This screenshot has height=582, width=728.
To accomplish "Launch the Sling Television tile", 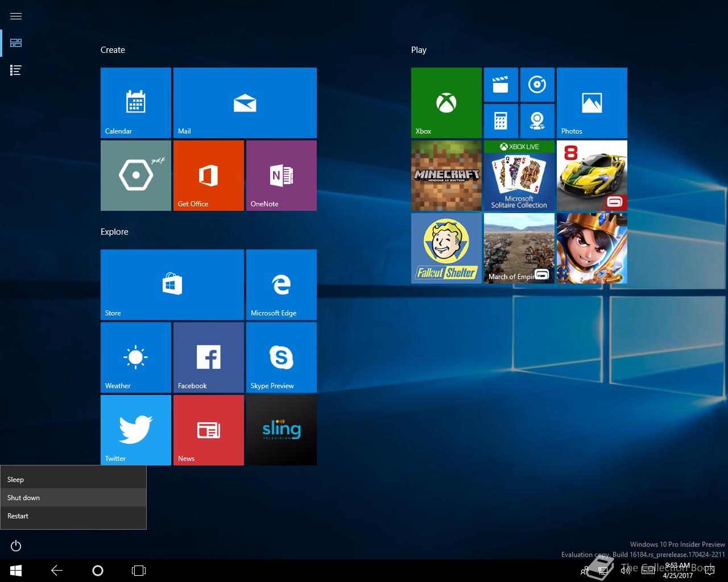I will click(x=282, y=430).
